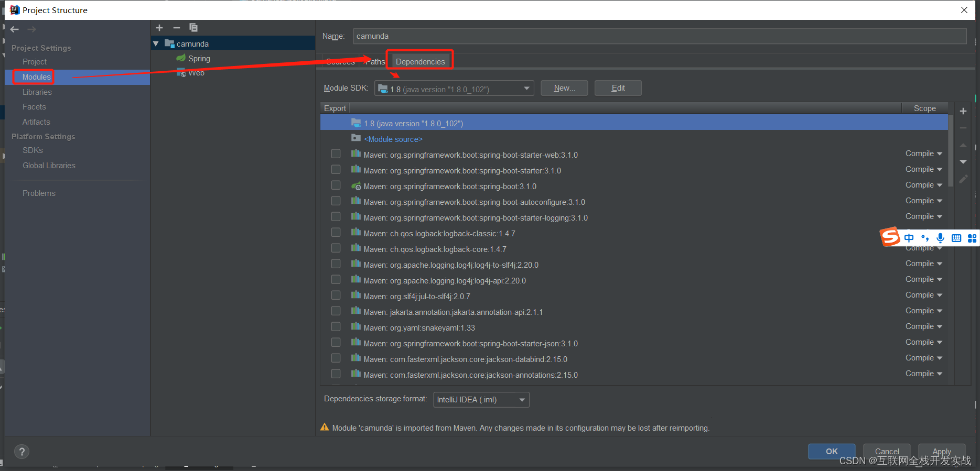The width and height of the screenshot is (980, 471).
Task: Open Sogou toolbox grid icon
Action: tap(972, 238)
